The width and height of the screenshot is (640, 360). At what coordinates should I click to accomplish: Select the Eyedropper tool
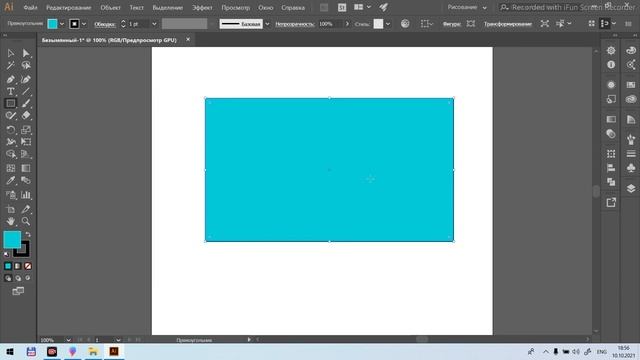[x=11, y=180]
